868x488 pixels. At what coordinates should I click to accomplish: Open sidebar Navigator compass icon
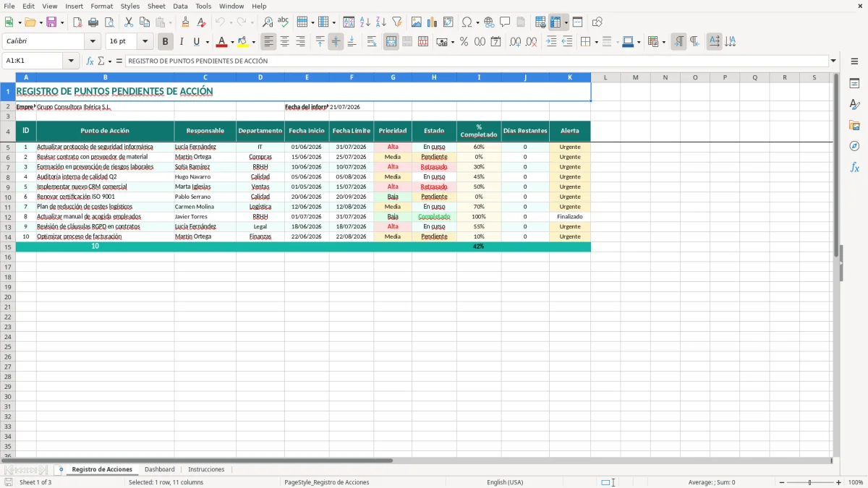[854, 146]
